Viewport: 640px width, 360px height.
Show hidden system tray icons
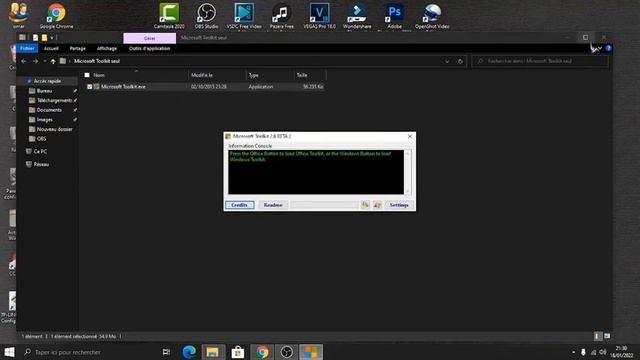pyautogui.click(x=573, y=352)
